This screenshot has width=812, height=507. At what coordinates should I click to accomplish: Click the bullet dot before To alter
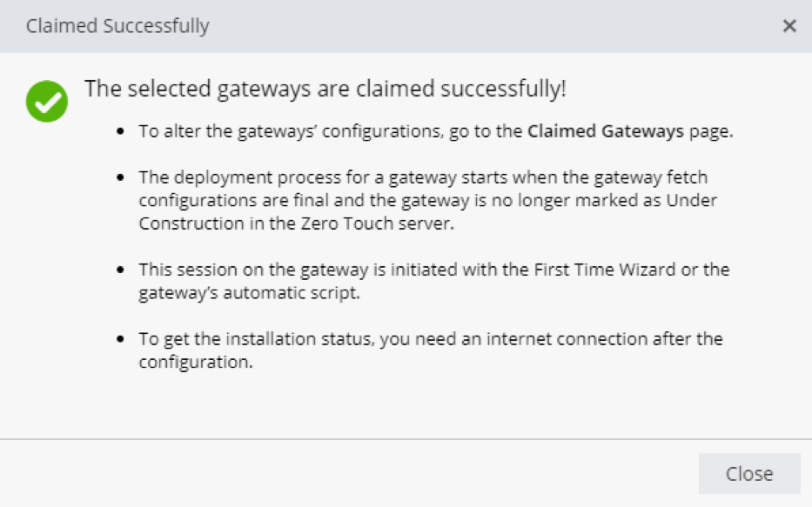[x=120, y=131]
